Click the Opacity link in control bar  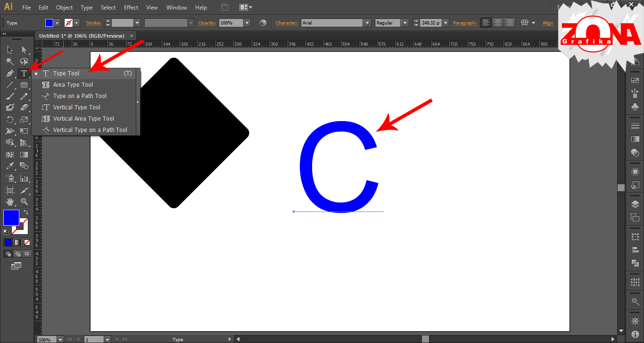tap(207, 23)
